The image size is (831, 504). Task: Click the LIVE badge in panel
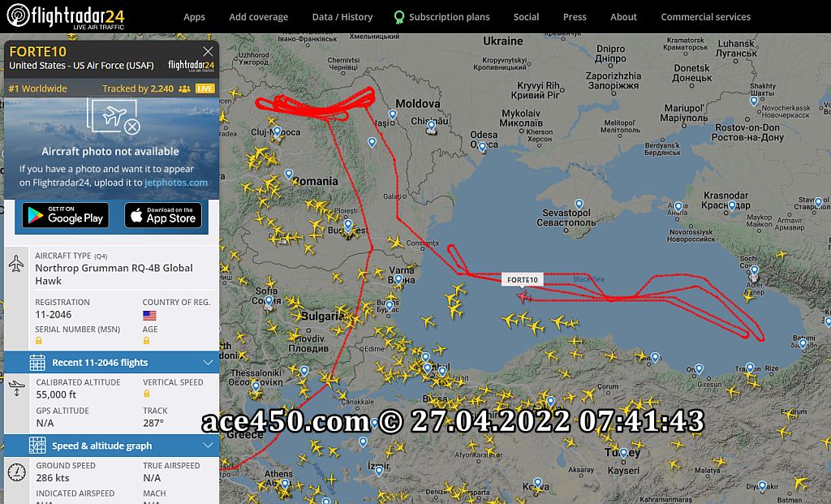[x=205, y=88]
